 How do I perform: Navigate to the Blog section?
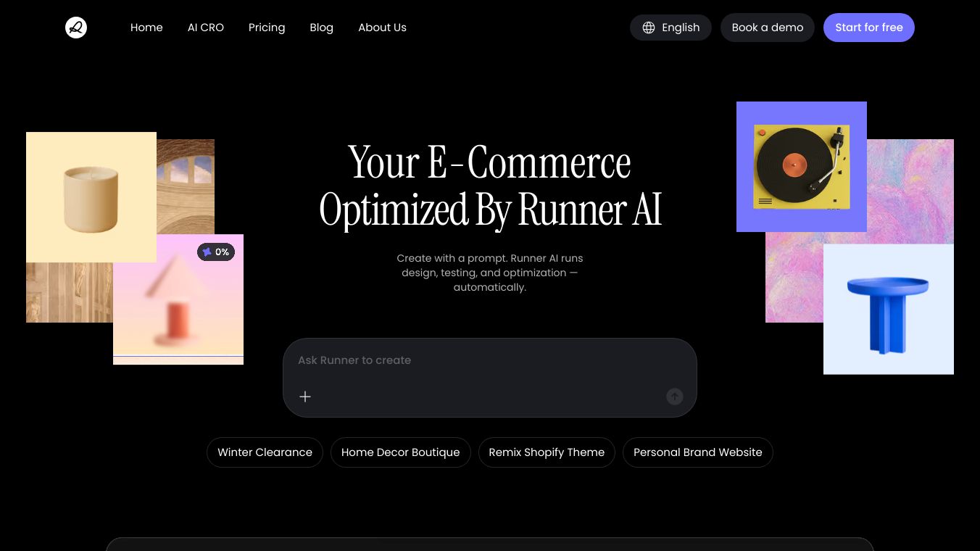coord(322,28)
